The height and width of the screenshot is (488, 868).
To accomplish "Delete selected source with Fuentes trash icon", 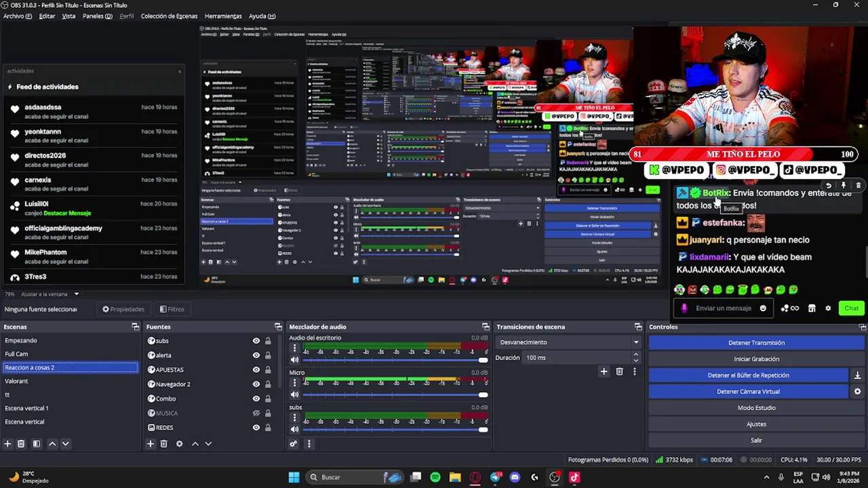I will tap(163, 444).
